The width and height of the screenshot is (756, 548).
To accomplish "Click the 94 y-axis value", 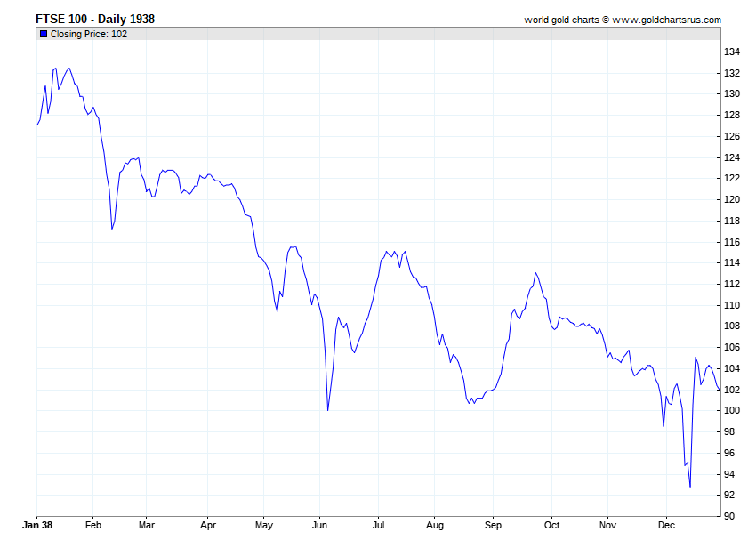I will pos(729,474).
